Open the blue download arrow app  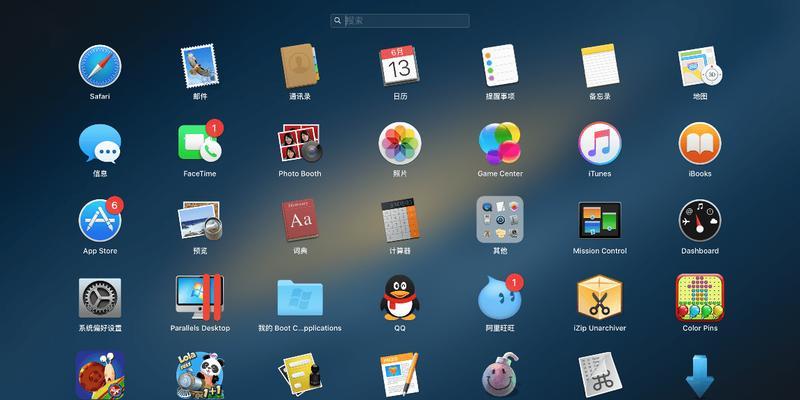coord(700,377)
